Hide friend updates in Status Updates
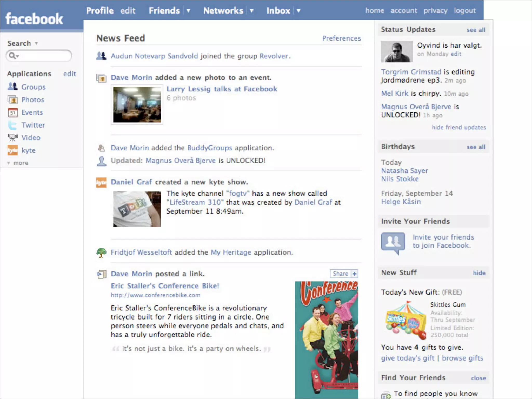 tap(458, 127)
